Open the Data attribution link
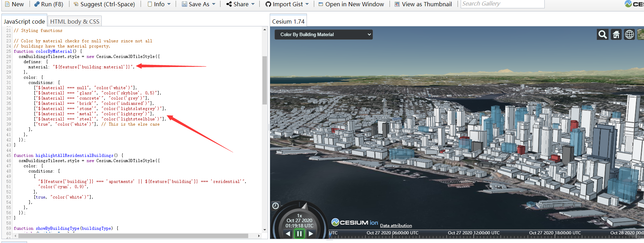The image size is (644, 243). [x=396, y=226]
